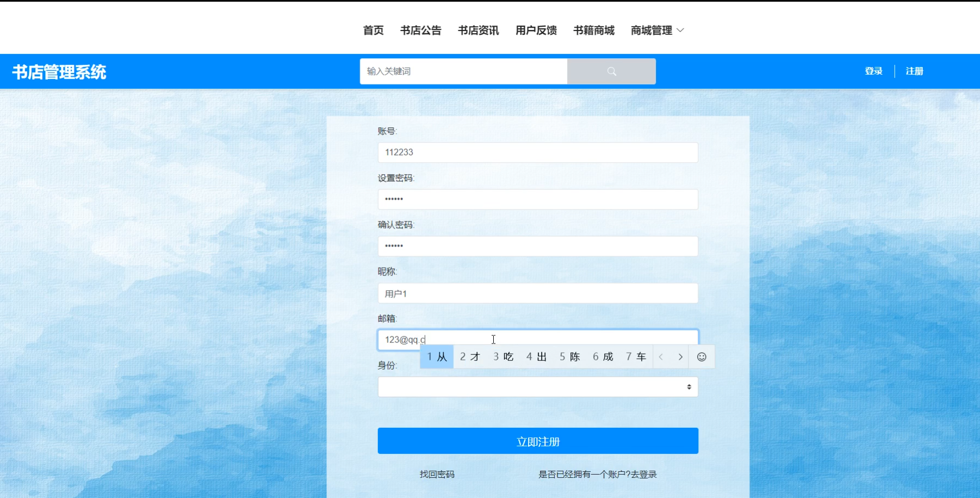The image size is (980, 498).
Task: Select IME candidate 6 成
Action: 603,357
